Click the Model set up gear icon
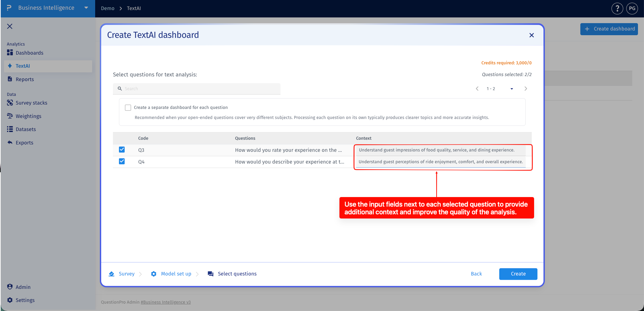The width and height of the screenshot is (644, 311). tap(153, 274)
